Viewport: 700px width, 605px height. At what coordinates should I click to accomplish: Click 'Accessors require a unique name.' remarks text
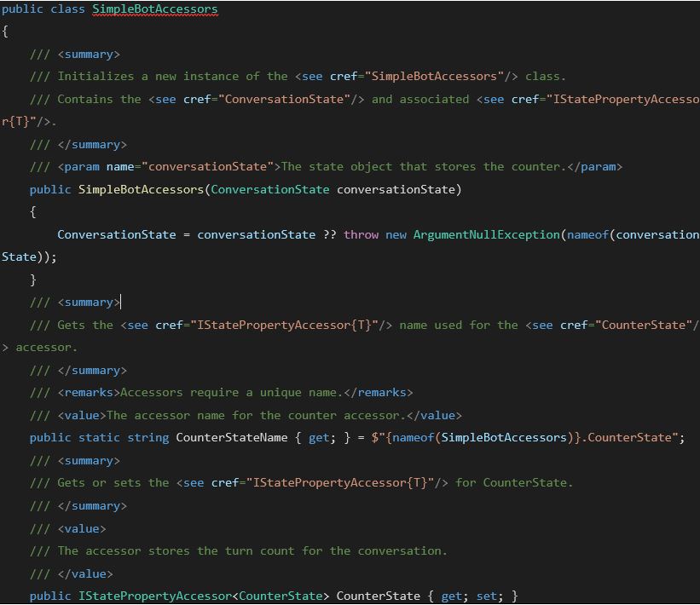[x=231, y=393]
